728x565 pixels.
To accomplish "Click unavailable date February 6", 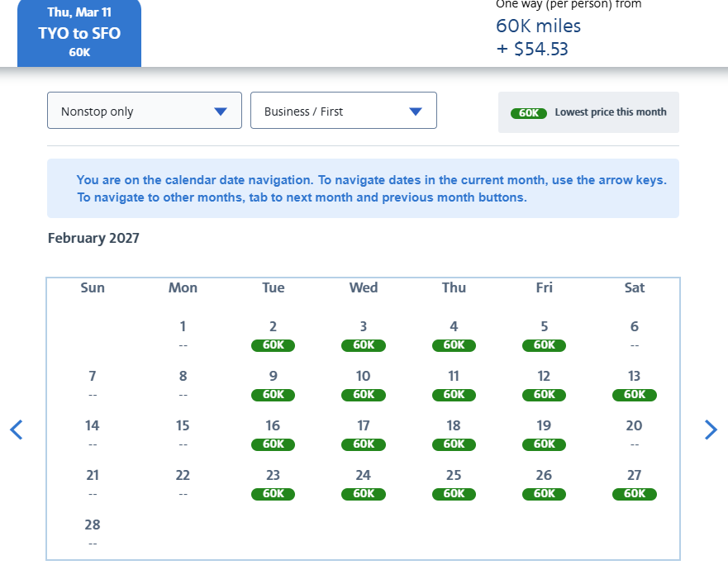I will 635,335.
